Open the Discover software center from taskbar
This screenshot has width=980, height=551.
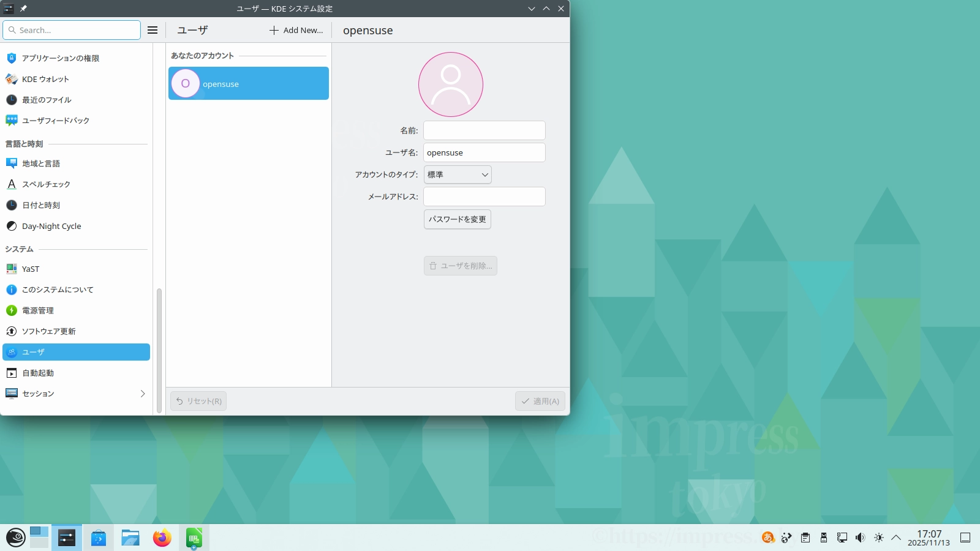[99, 538]
